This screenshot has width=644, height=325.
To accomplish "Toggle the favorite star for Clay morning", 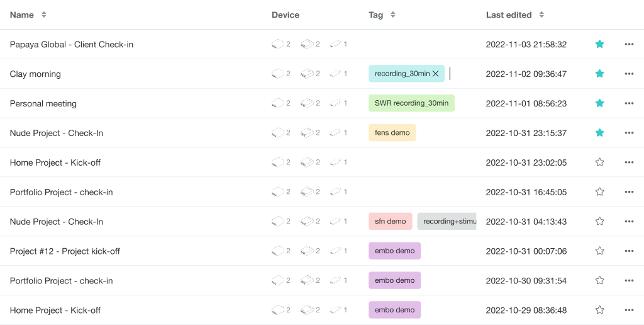I will click(x=599, y=74).
